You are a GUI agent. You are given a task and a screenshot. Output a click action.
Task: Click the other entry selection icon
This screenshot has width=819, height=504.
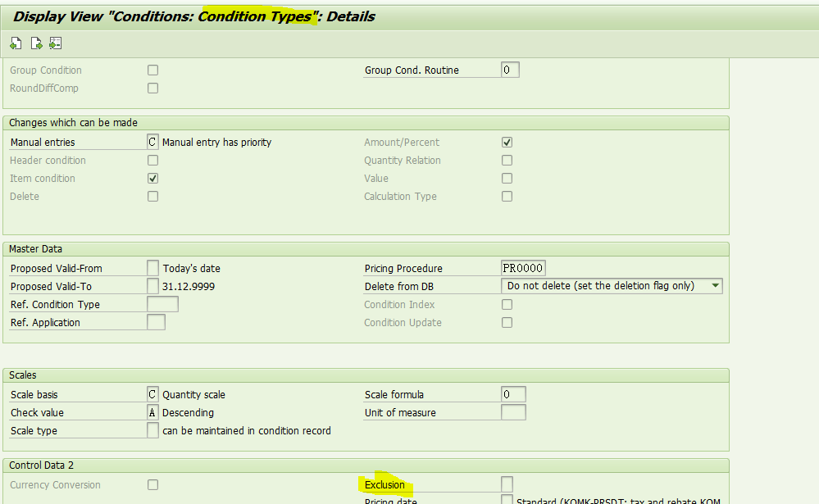[x=55, y=43]
